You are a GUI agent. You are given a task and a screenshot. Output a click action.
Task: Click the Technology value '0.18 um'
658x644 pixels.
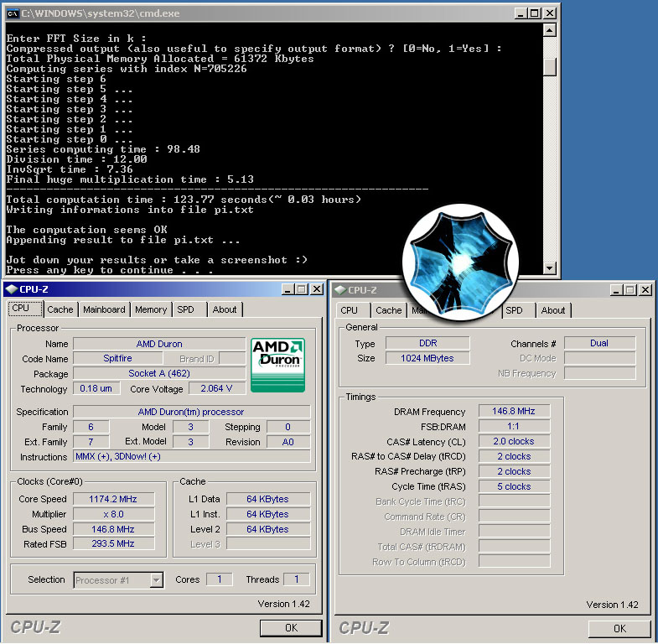click(96, 389)
